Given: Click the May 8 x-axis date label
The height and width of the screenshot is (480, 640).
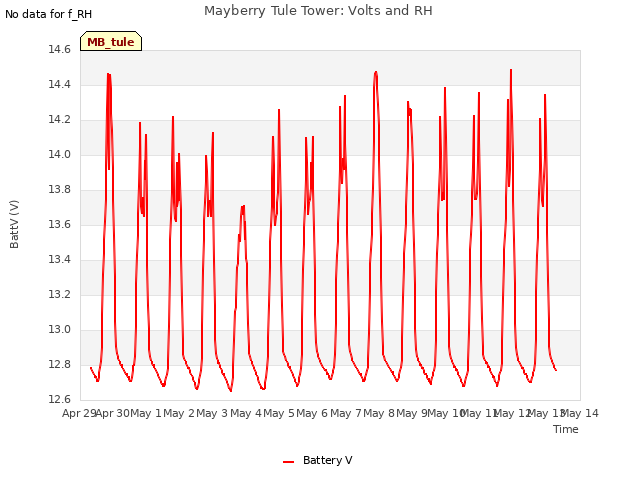Looking at the screenshot, I should [x=379, y=413].
